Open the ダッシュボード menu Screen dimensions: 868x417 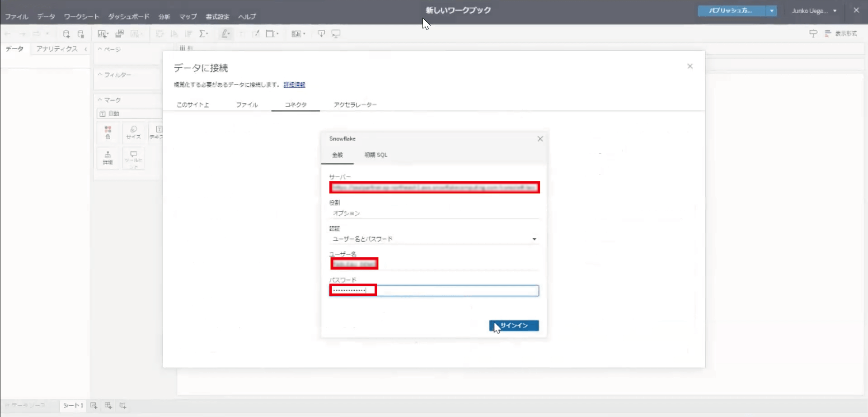(129, 17)
